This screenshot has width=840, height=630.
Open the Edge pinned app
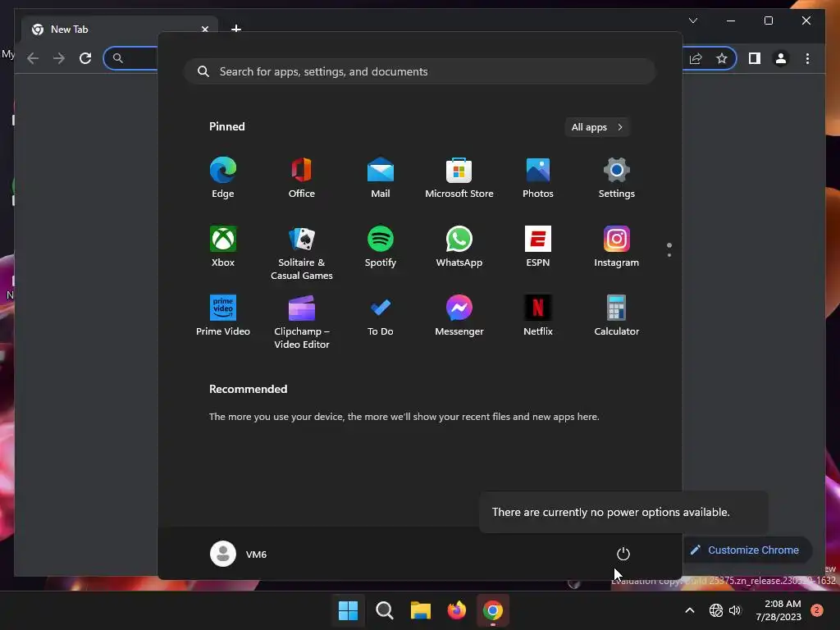(x=223, y=178)
